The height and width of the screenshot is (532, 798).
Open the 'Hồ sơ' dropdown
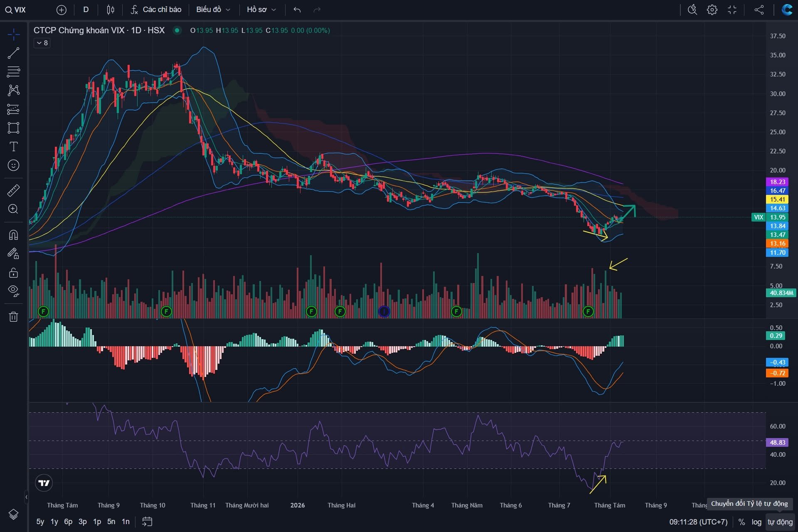pos(261,10)
